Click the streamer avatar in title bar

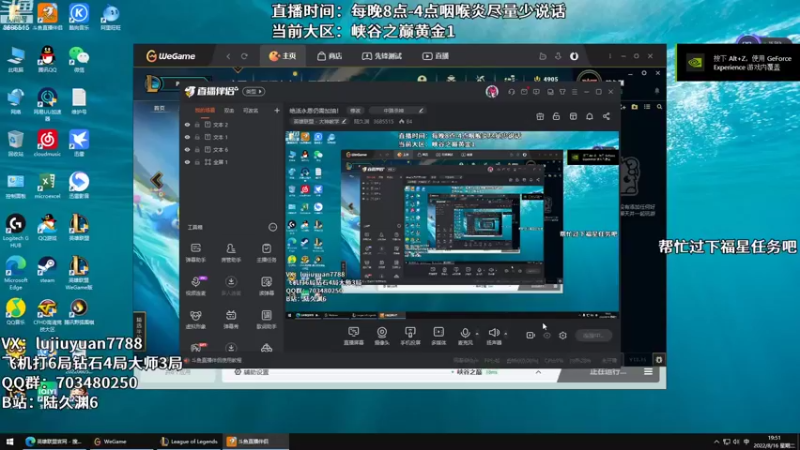[492, 91]
